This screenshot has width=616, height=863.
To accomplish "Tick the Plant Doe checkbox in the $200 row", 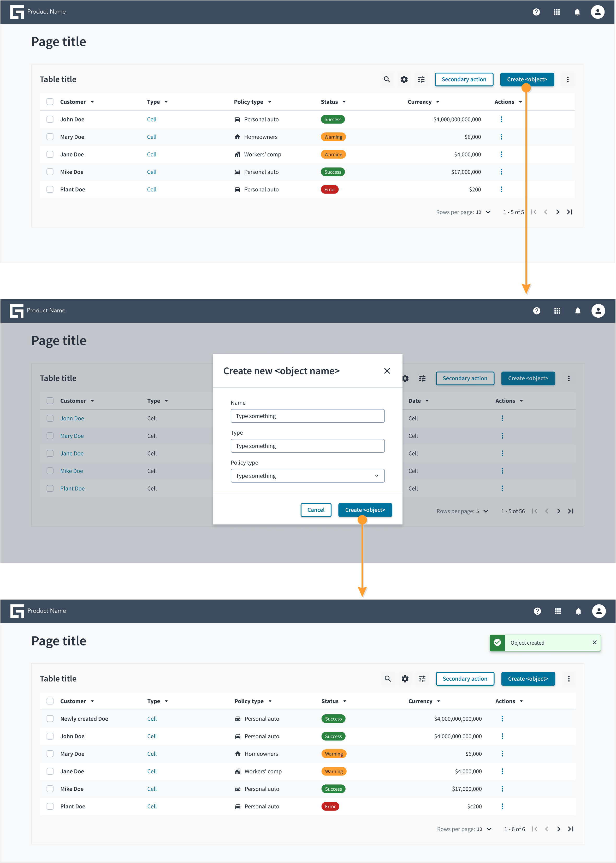I will point(50,189).
